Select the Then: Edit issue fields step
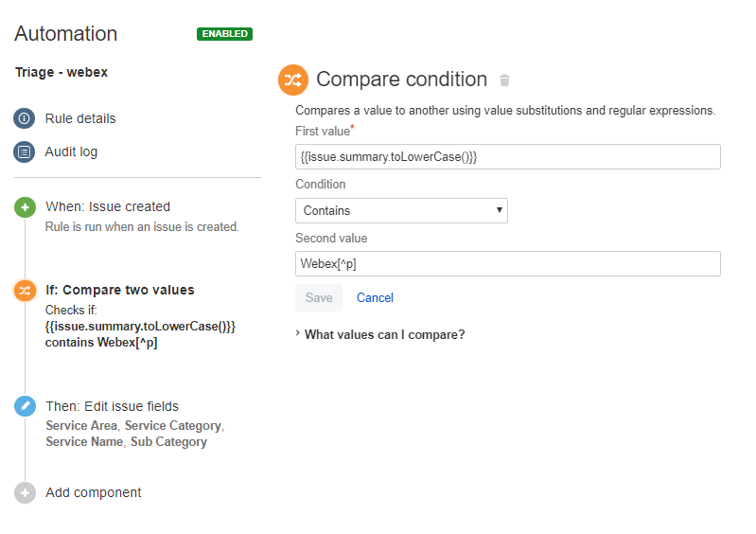 click(x=112, y=406)
